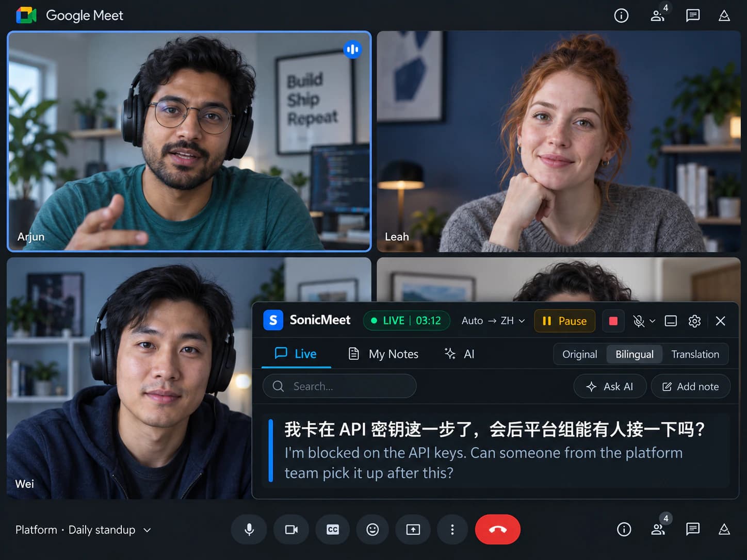Toggle camera in call controls
747x560 pixels.
pos(291,530)
